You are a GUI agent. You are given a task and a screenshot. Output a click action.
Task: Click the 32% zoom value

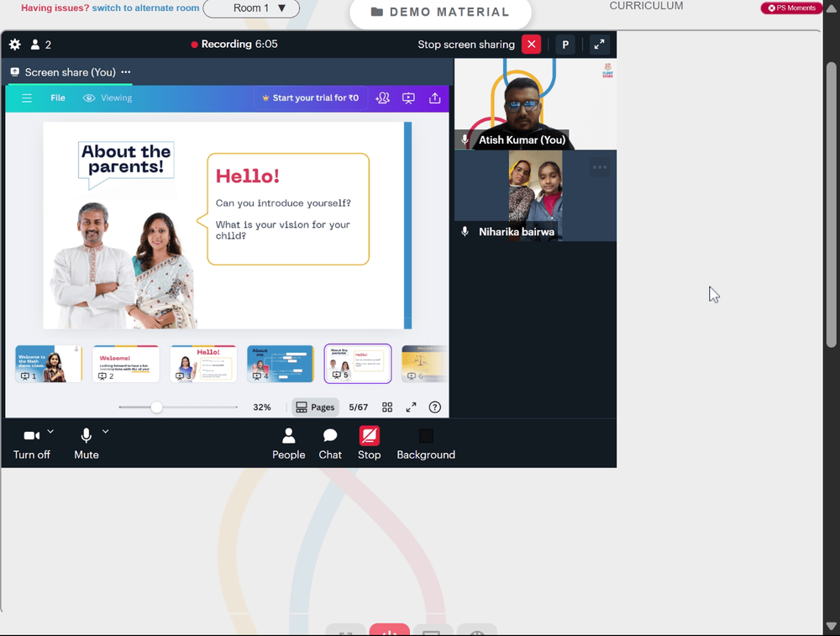[262, 407]
